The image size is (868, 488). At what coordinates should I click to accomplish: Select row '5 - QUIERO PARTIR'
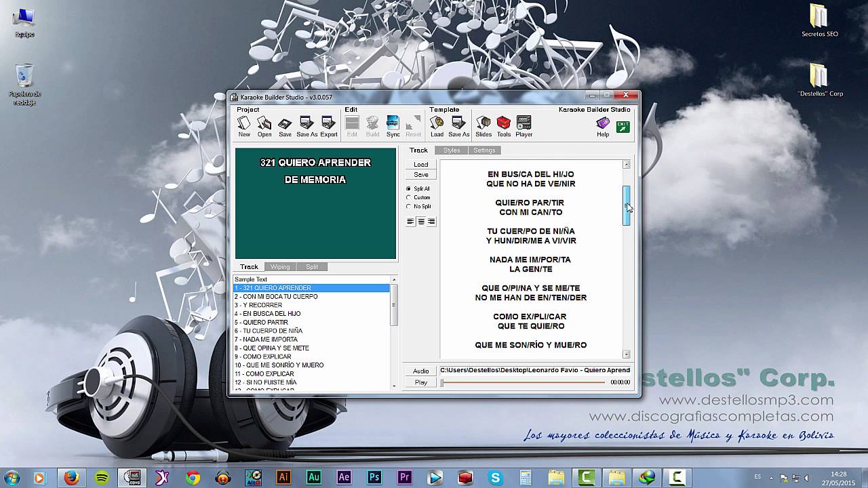pos(312,323)
